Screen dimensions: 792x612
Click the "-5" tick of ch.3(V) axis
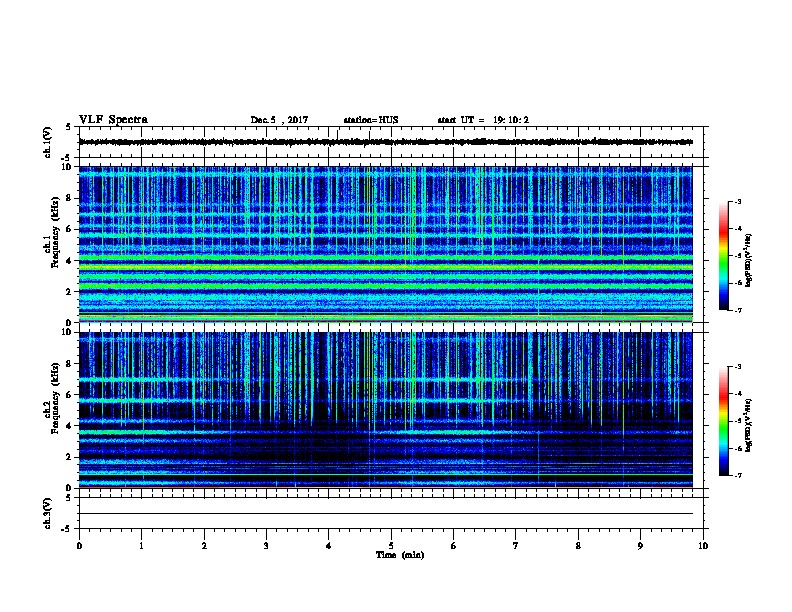[67, 529]
